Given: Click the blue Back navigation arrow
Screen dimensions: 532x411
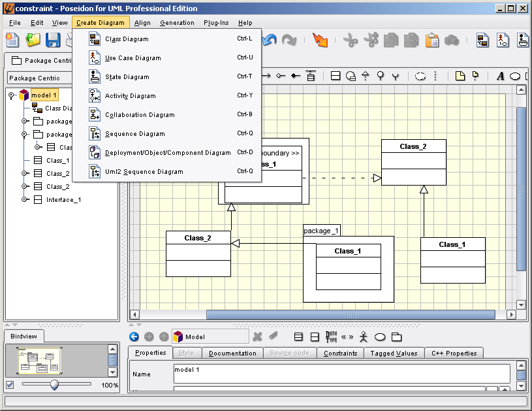Looking at the screenshot, I should click(x=134, y=337).
